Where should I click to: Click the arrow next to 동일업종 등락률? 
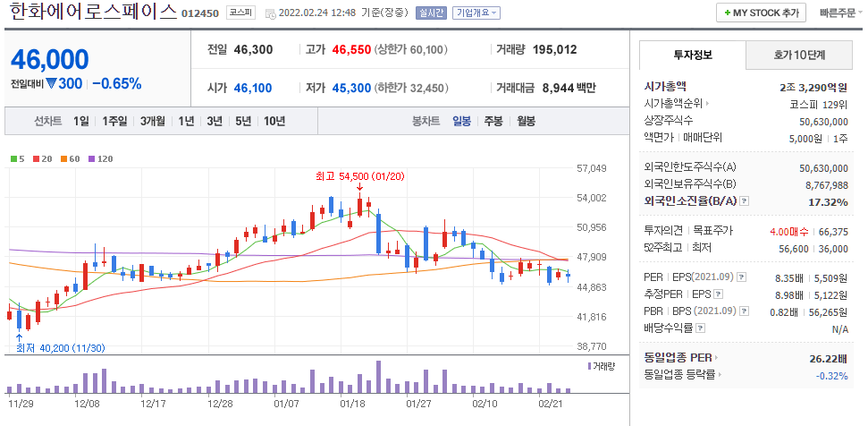721,375
